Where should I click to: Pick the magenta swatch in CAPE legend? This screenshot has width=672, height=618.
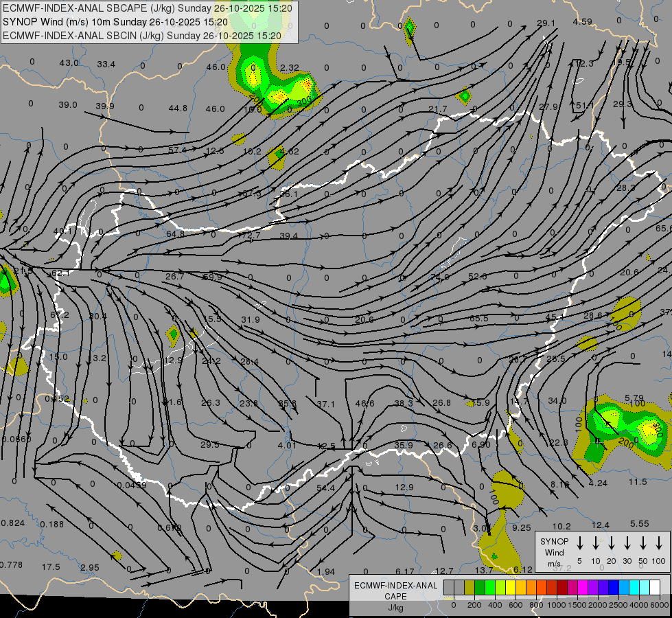[x=583, y=588]
